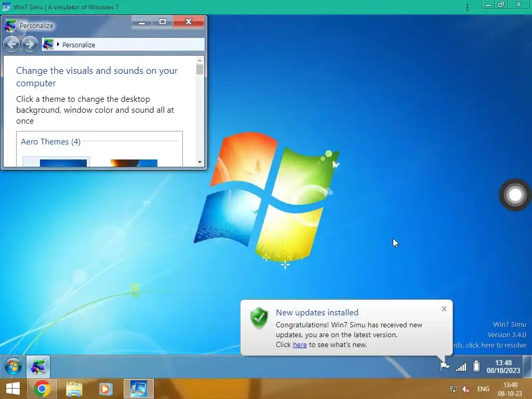Select the first blue Aero theme thumbnail
Image resolution: width=532 pixels, height=399 pixels.
[63, 163]
